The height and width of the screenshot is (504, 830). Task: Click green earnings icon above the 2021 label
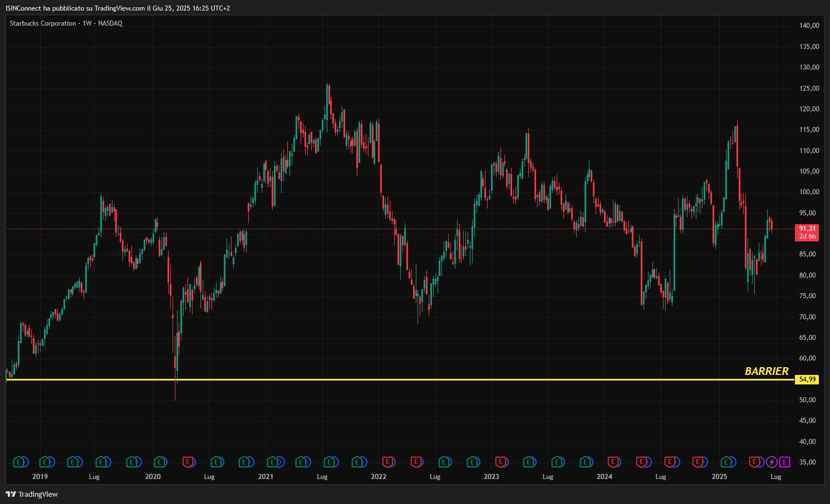click(x=273, y=462)
